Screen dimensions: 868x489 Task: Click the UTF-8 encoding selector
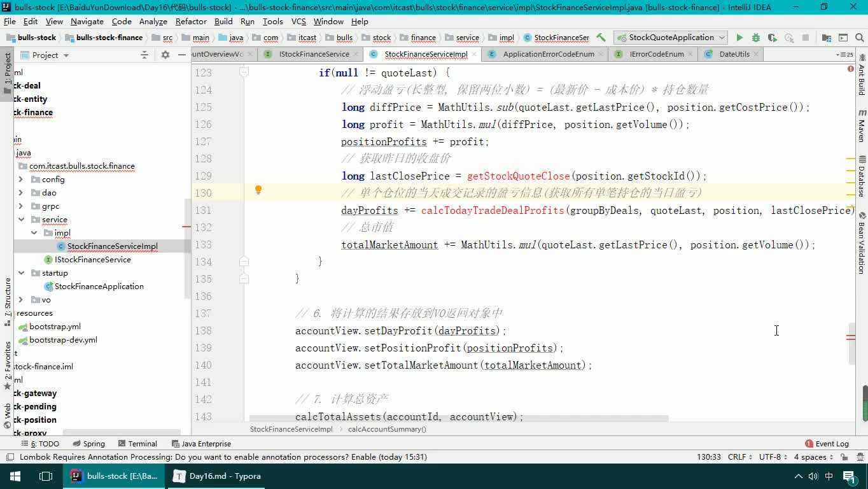[x=774, y=457]
